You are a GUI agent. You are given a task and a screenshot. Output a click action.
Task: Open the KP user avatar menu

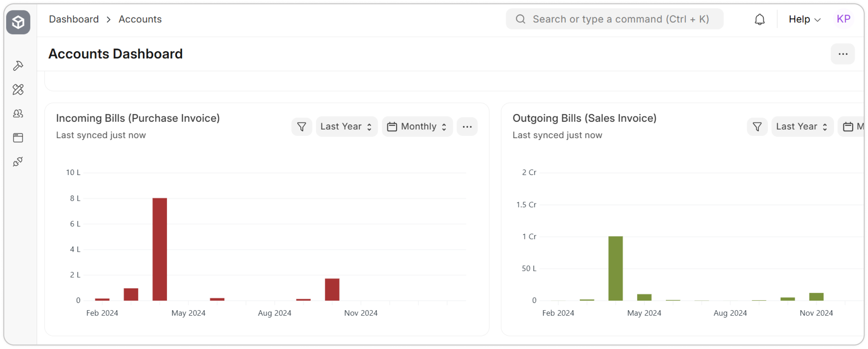point(843,19)
